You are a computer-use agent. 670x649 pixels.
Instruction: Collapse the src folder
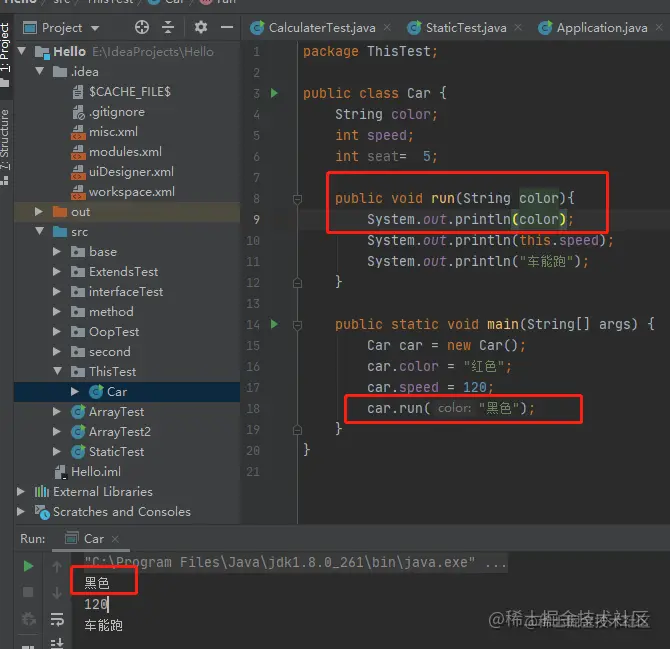(x=40, y=231)
